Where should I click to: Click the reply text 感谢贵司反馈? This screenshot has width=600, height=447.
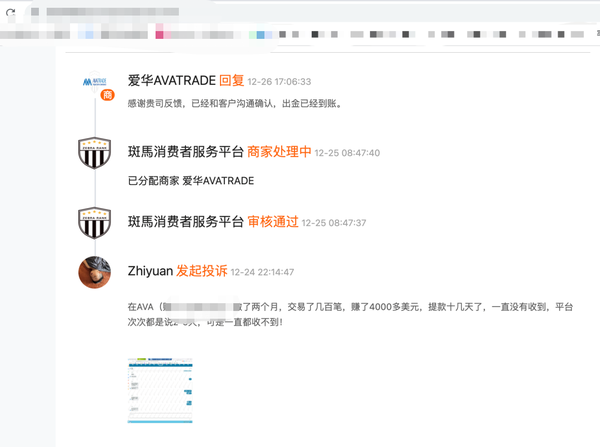tap(235, 104)
